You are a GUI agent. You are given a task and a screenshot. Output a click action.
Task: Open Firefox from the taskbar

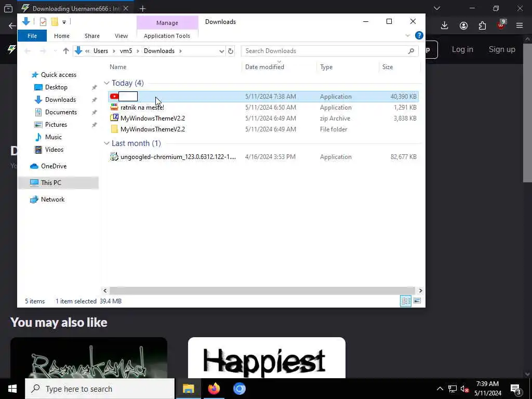pyautogui.click(x=214, y=389)
